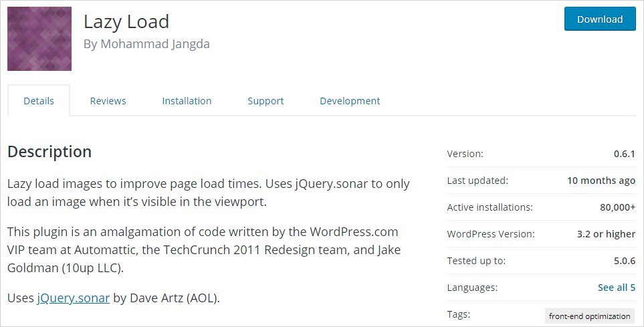The image size is (644, 327).
Task: Click the '10 months ago' last updated value
Action: coord(601,181)
